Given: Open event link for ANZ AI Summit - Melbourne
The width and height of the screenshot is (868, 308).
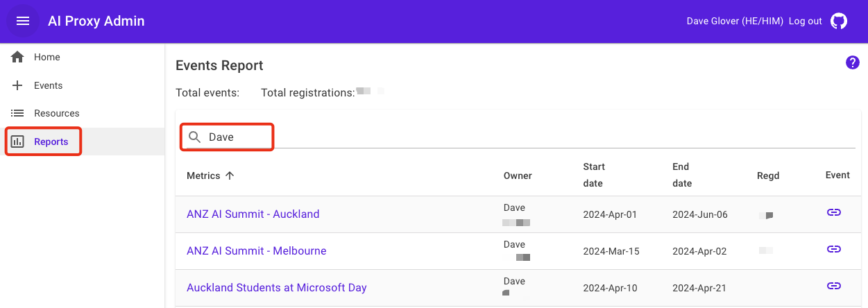Looking at the screenshot, I should point(834,249).
